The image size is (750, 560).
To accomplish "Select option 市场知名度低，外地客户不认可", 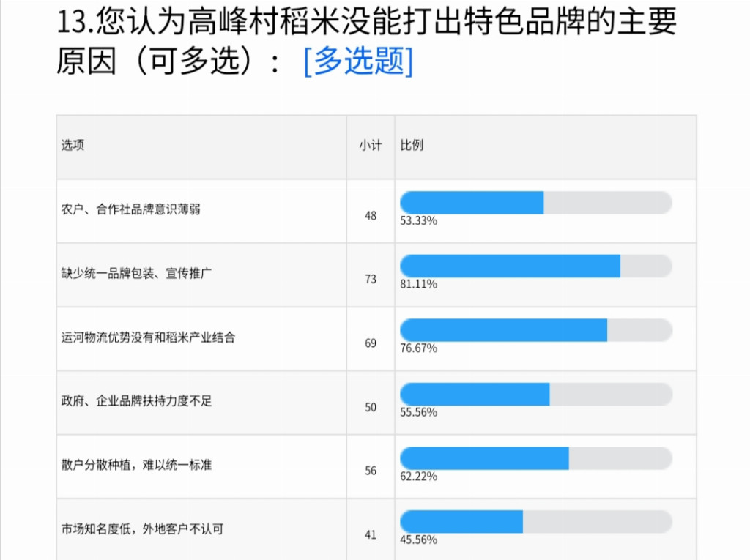I will [x=142, y=529].
